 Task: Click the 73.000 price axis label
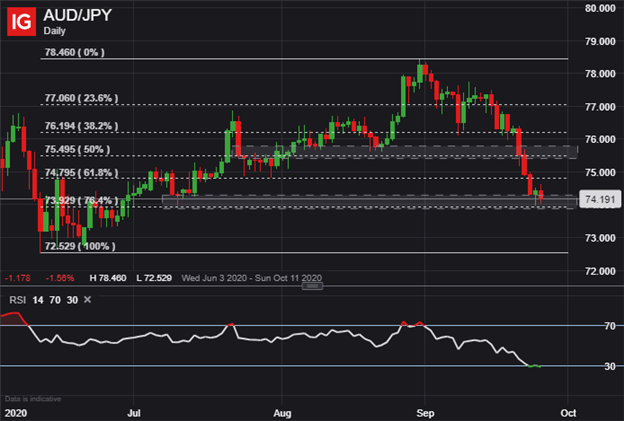(x=600, y=238)
